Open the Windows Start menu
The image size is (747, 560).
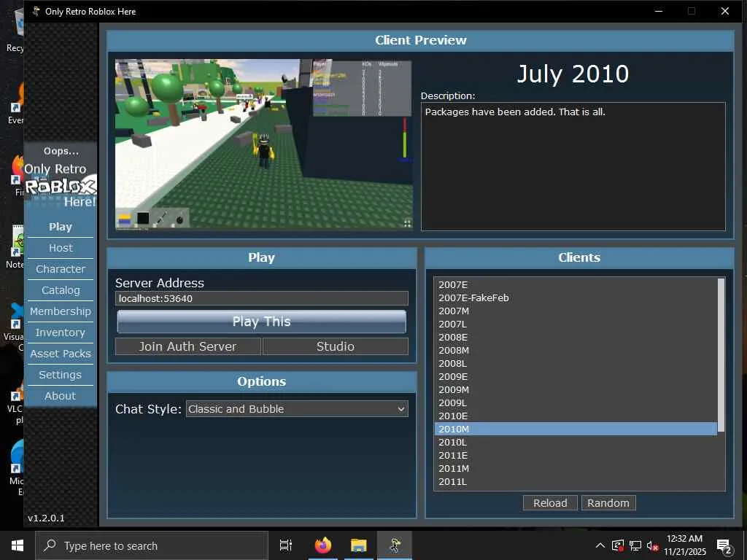pos(18,545)
